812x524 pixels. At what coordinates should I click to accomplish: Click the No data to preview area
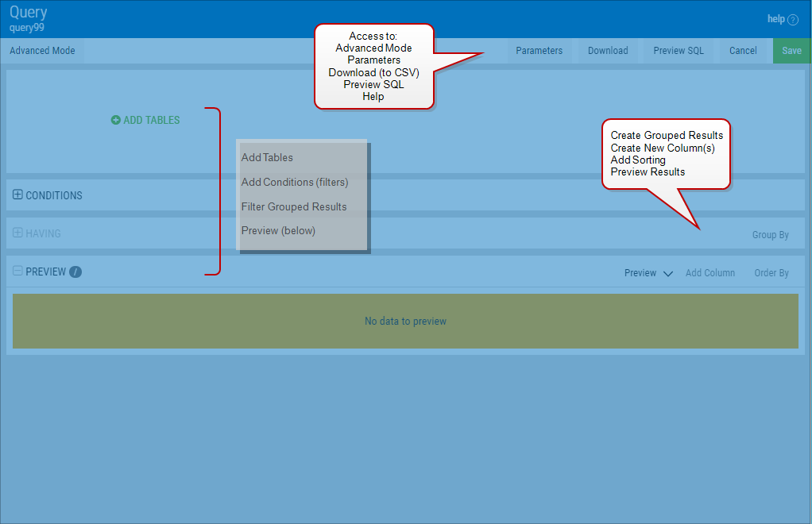click(x=405, y=321)
